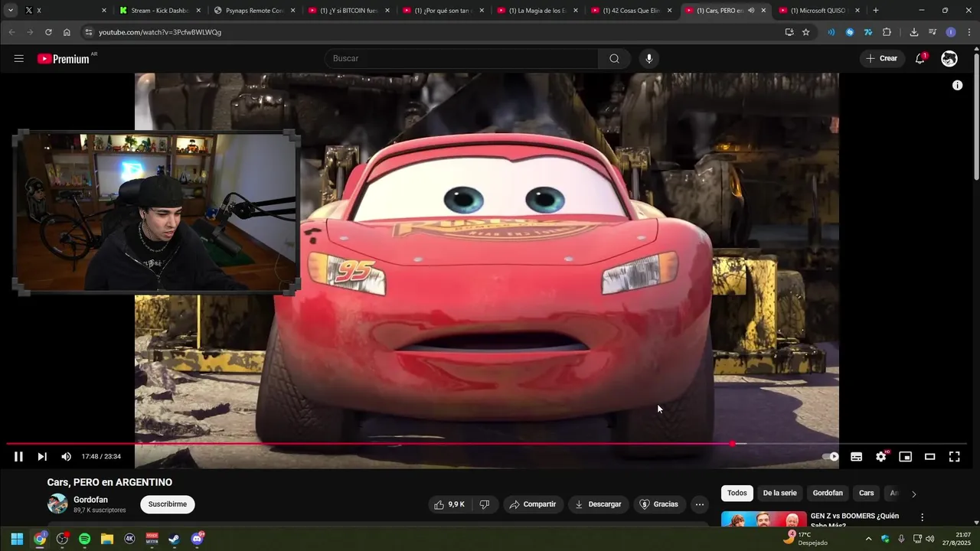Open the Windows Start menu

pos(17,539)
